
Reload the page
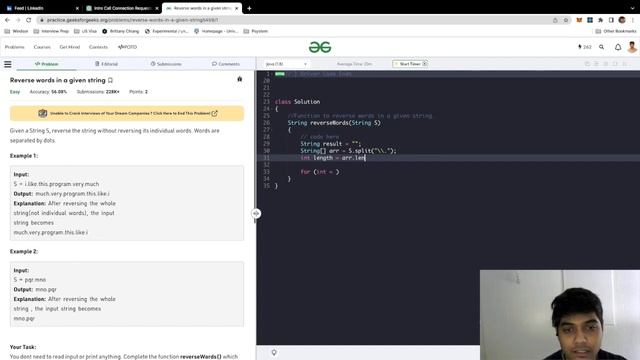coord(29,20)
